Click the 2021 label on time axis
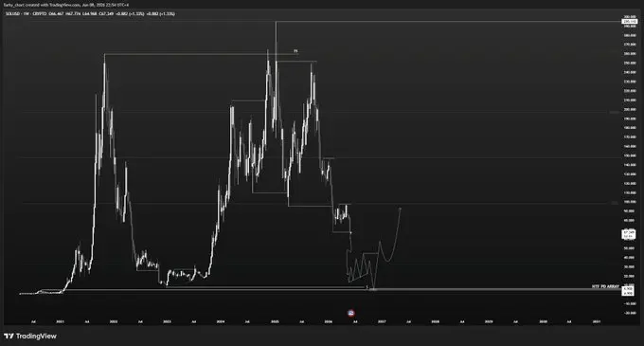Screen dimensions: 644x346 coord(60,321)
